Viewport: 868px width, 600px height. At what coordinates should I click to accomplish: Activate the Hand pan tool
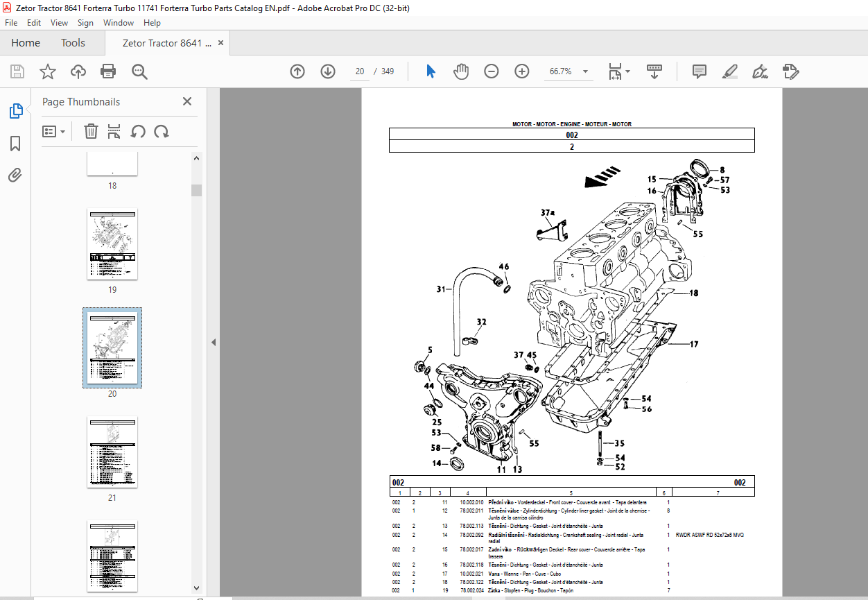point(461,71)
